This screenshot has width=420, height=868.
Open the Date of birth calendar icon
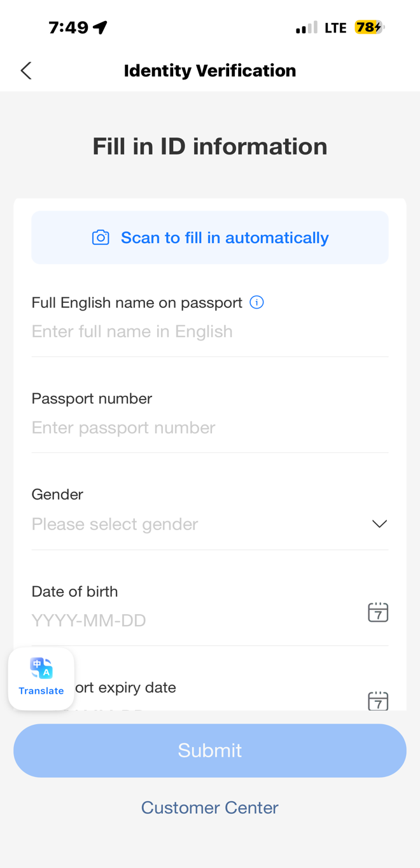point(378,612)
